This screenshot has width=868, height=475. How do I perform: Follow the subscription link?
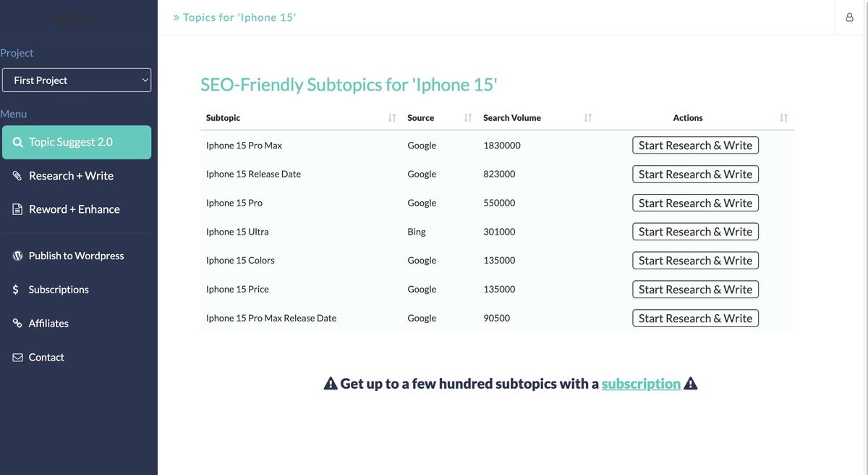pos(641,384)
